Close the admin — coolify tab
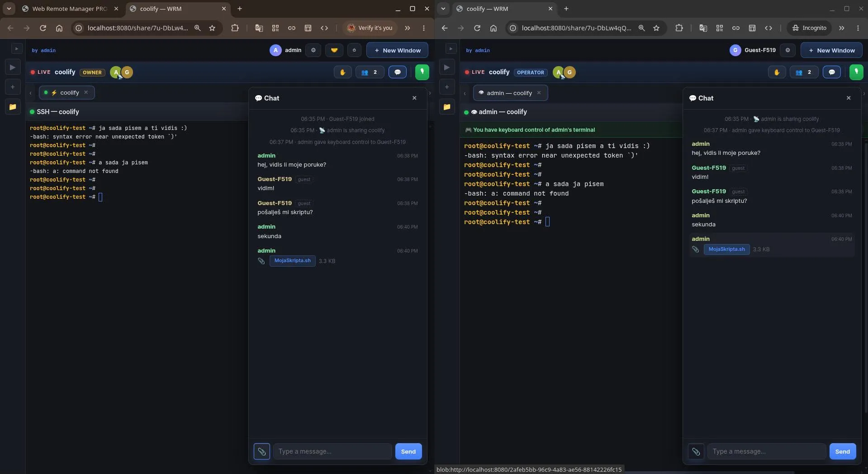 click(539, 93)
